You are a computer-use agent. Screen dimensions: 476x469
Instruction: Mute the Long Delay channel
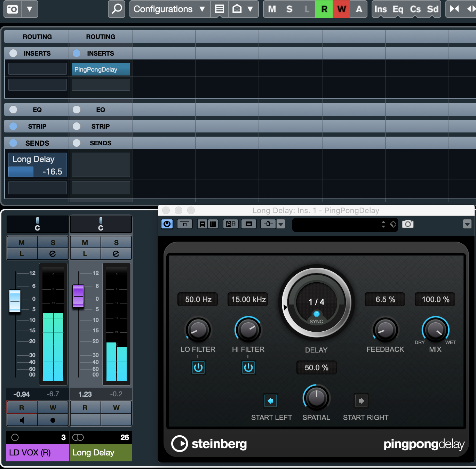(85, 242)
